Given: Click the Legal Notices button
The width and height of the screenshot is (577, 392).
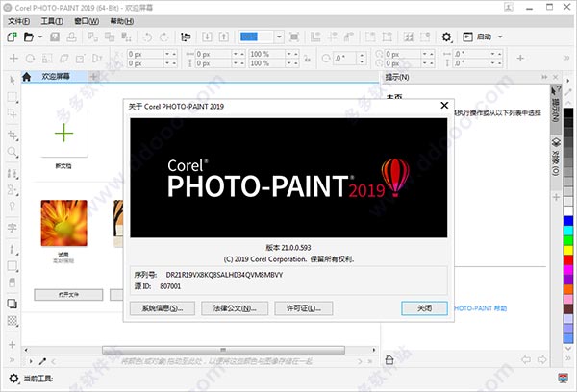Looking at the screenshot, I should [x=235, y=308].
